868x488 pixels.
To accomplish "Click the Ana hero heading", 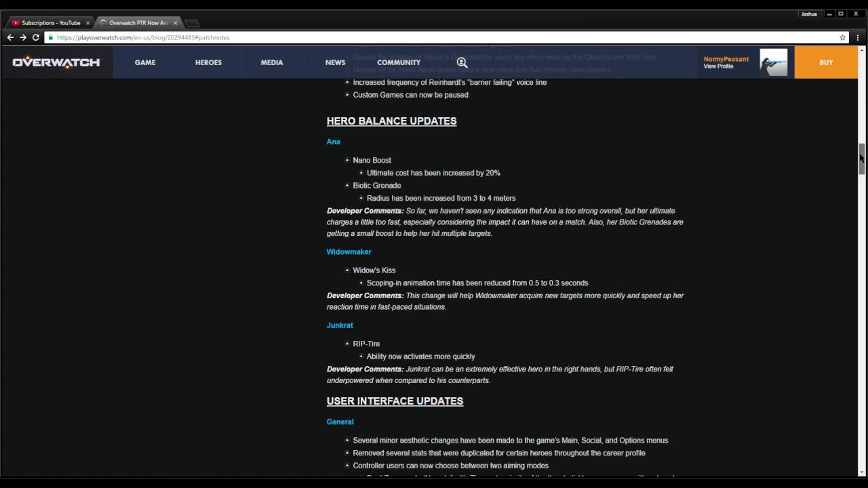I will pyautogui.click(x=334, y=142).
